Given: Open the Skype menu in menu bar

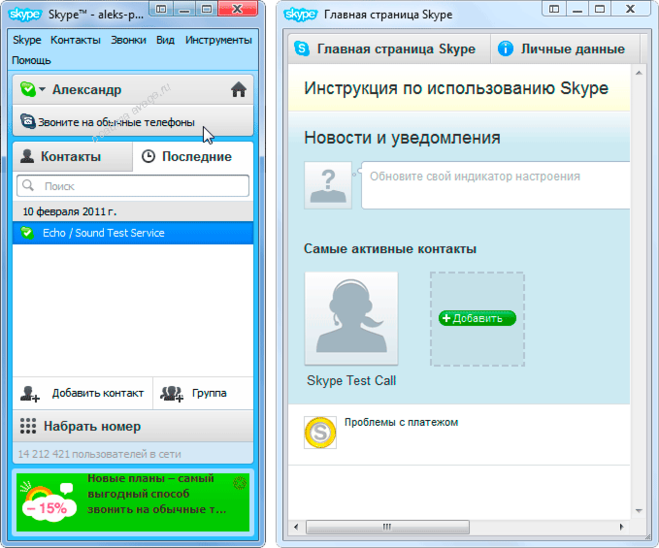Looking at the screenshot, I should [x=26, y=40].
